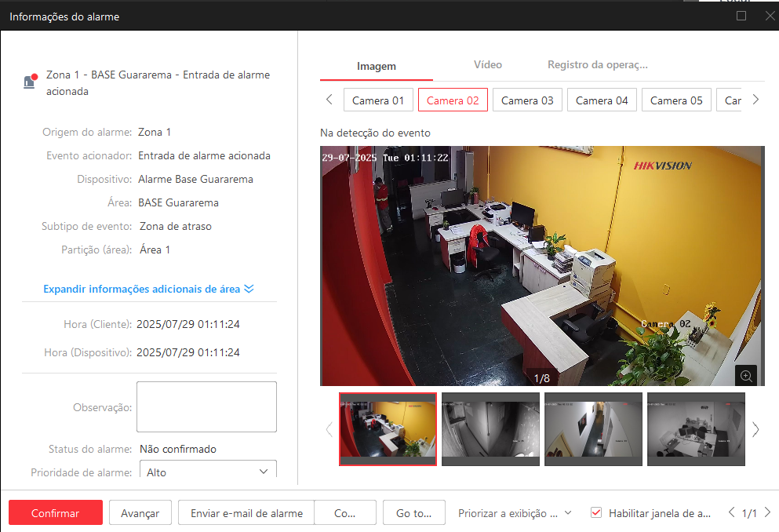Click the next thumbnails arrow

coord(755,429)
